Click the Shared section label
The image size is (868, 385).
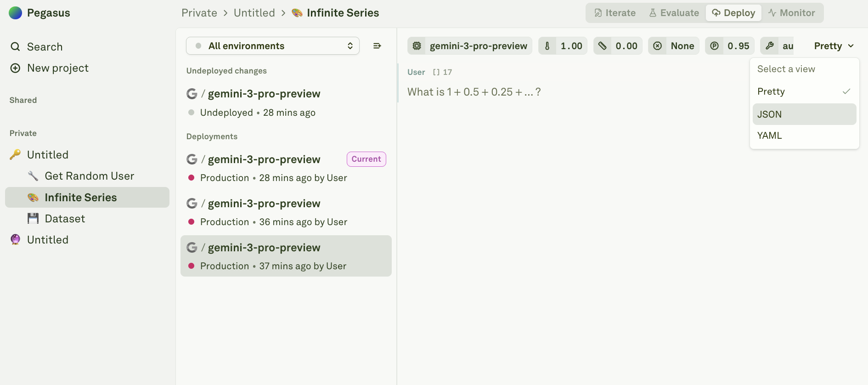(x=23, y=100)
